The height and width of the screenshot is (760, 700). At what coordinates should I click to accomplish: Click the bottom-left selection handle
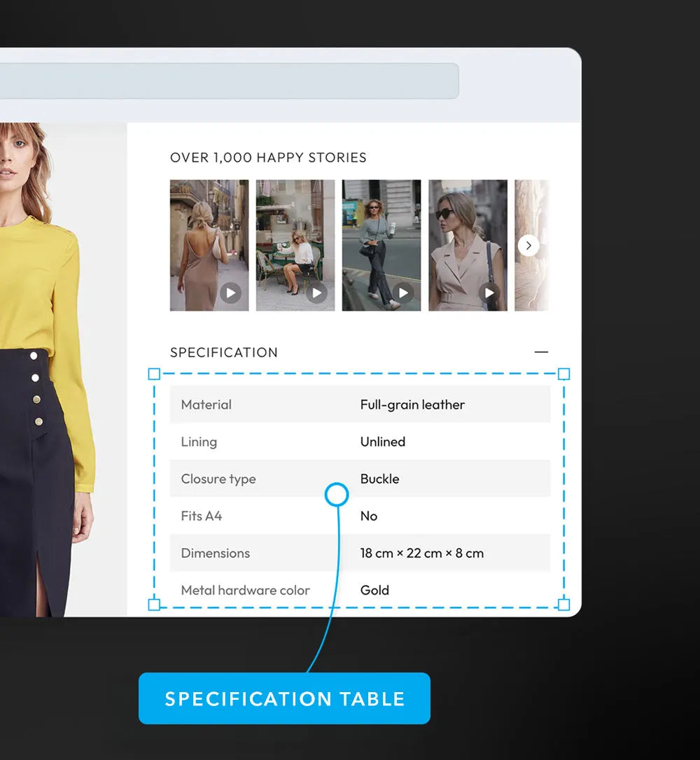point(154,605)
